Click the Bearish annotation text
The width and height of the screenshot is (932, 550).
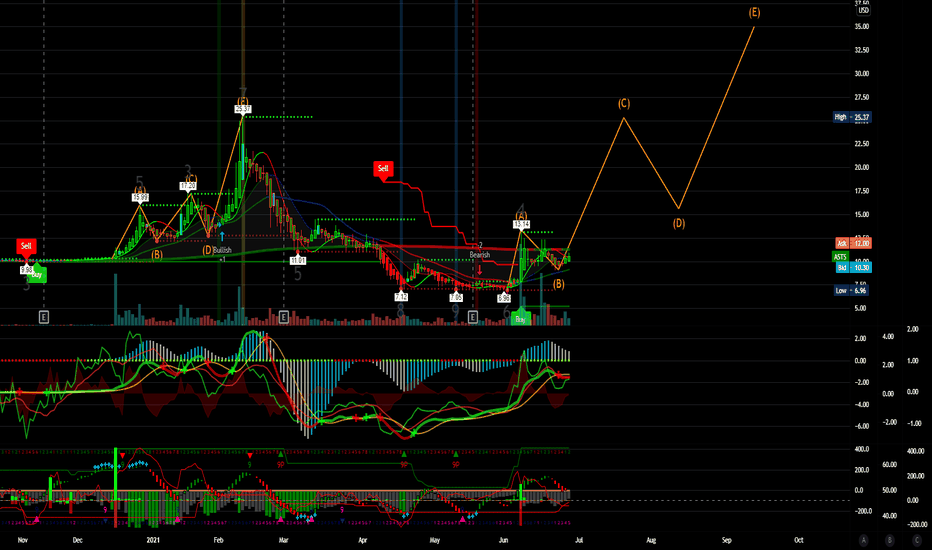(480, 254)
